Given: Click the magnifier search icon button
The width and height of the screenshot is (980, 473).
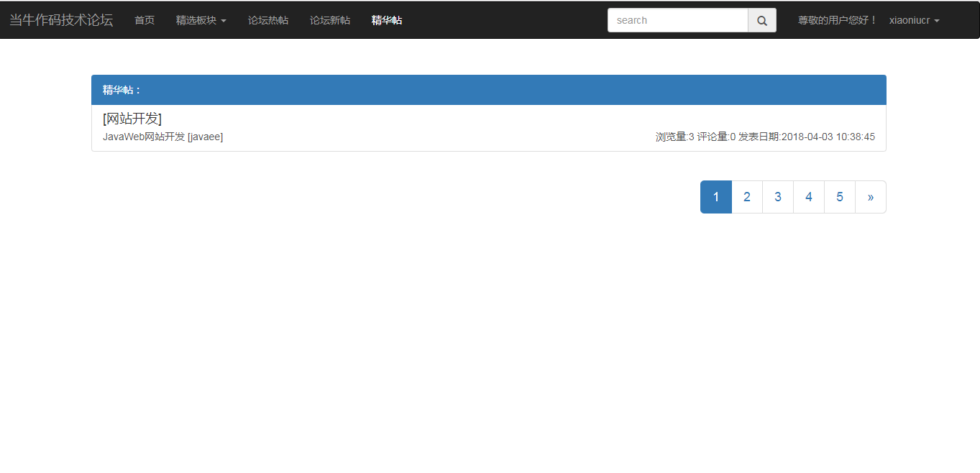Looking at the screenshot, I should click(762, 20).
